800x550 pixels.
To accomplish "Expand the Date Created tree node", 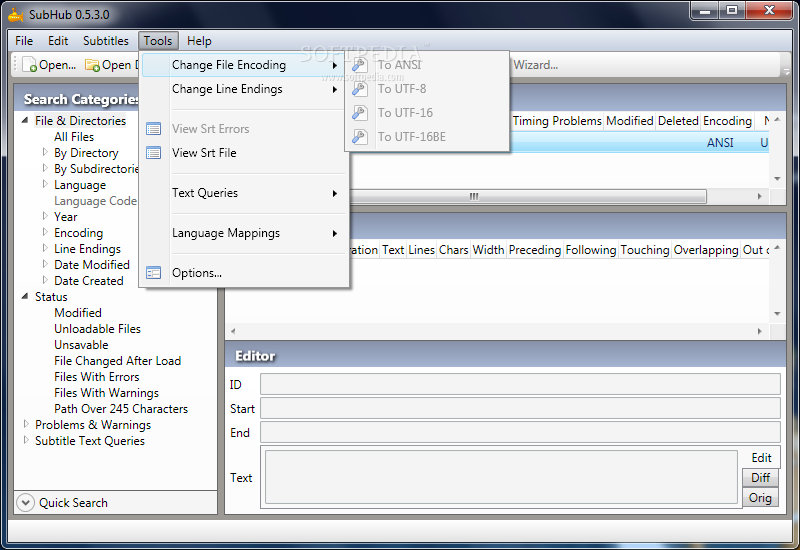I will point(45,280).
